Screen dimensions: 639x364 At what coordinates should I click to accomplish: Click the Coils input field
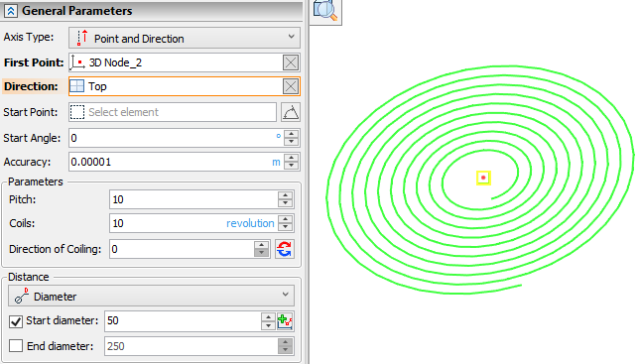pyautogui.click(x=194, y=223)
